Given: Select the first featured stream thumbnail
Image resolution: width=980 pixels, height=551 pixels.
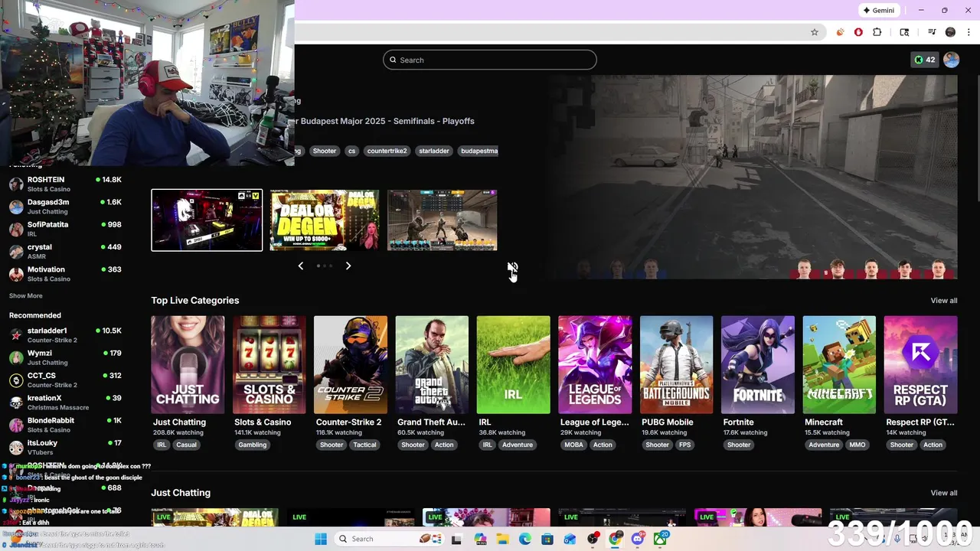Looking at the screenshot, I should (207, 220).
